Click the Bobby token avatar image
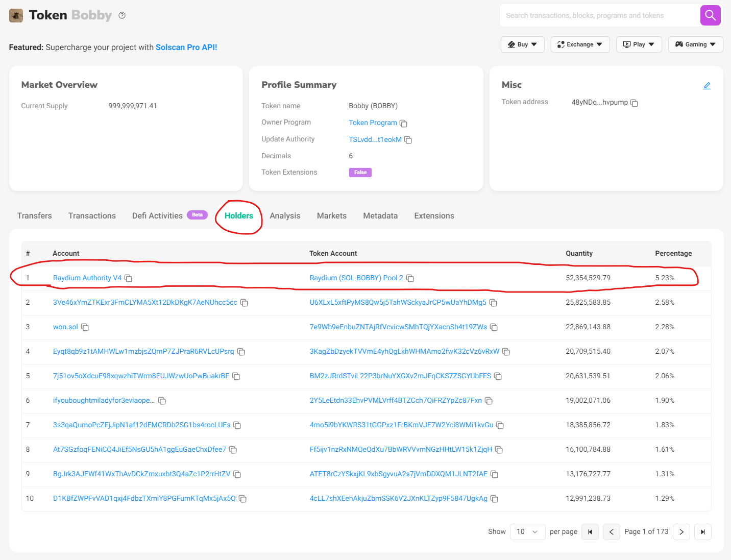 click(x=16, y=15)
